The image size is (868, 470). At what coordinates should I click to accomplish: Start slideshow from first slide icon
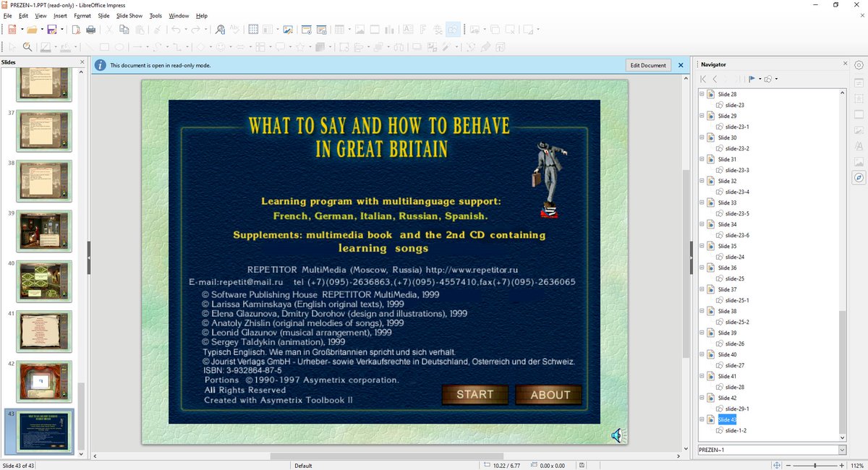point(306,30)
